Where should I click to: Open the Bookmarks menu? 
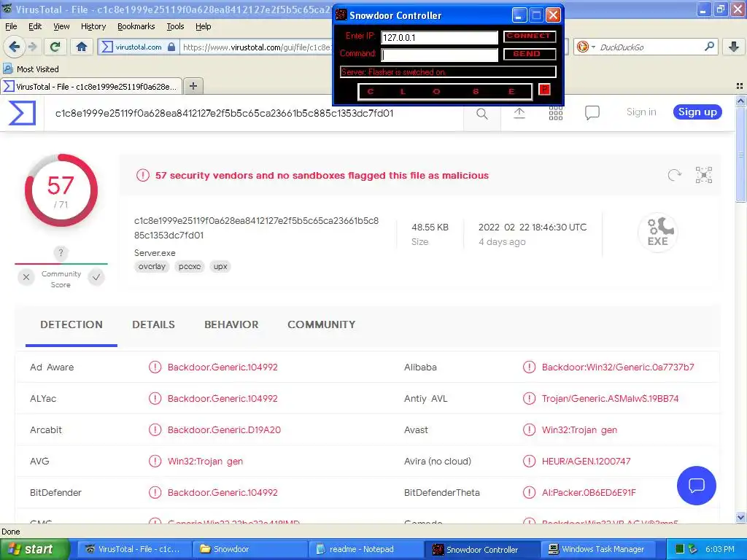click(x=136, y=26)
